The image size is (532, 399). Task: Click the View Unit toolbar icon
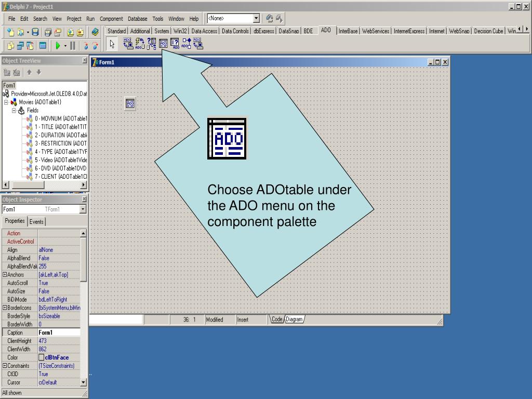click(10, 46)
